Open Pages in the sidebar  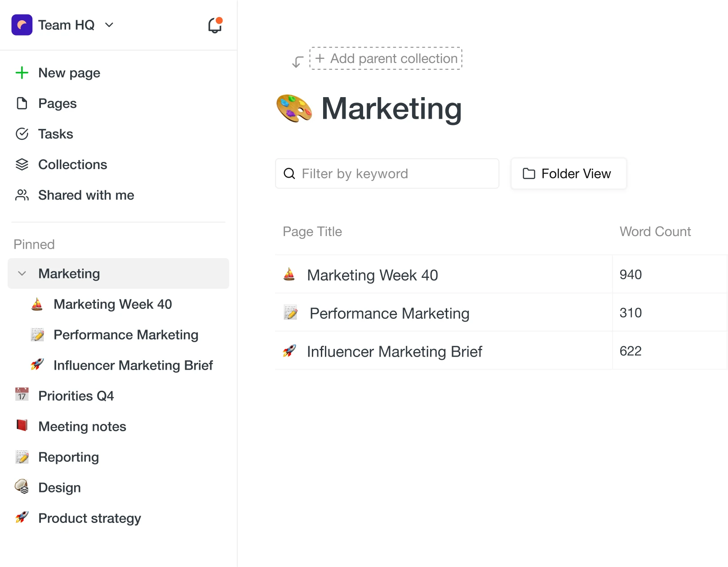(x=57, y=103)
